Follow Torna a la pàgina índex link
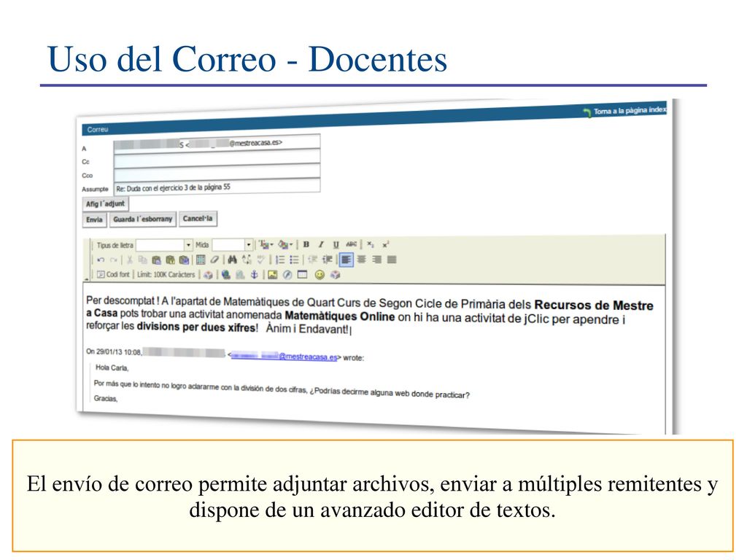The image size is (747, 560). tap(624, 111)
